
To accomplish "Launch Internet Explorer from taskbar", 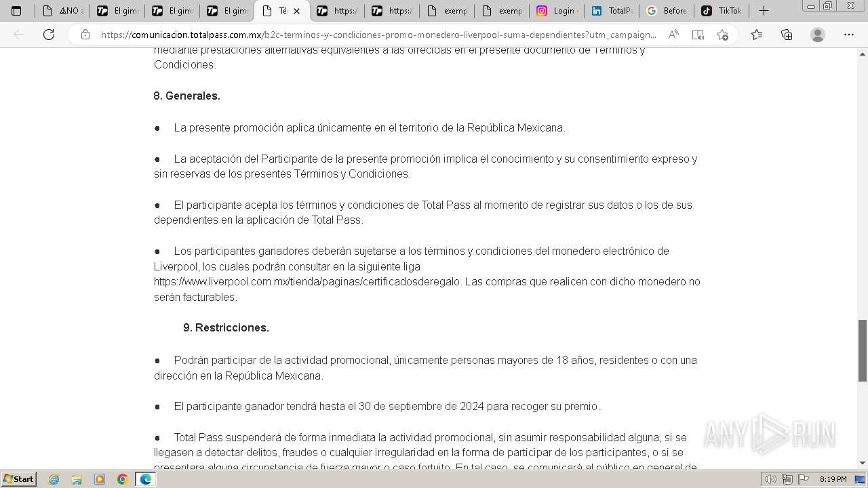I will click(54, 479).
